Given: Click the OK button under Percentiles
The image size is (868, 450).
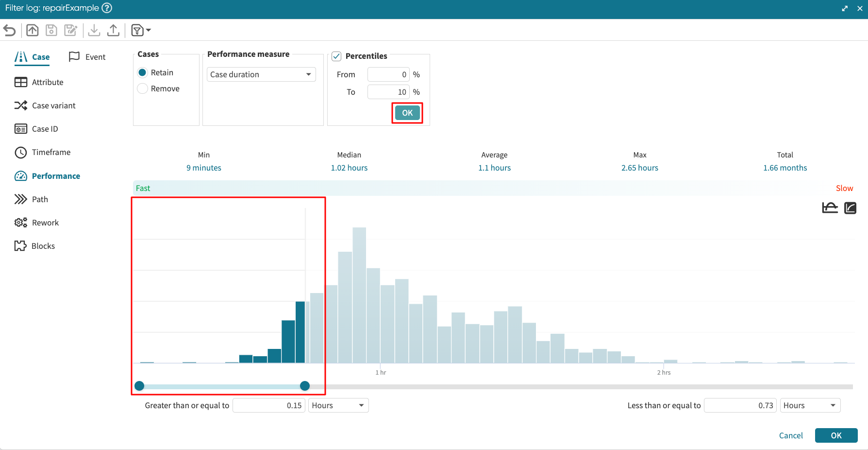Looking at the screenshot, I should [407, 113].
